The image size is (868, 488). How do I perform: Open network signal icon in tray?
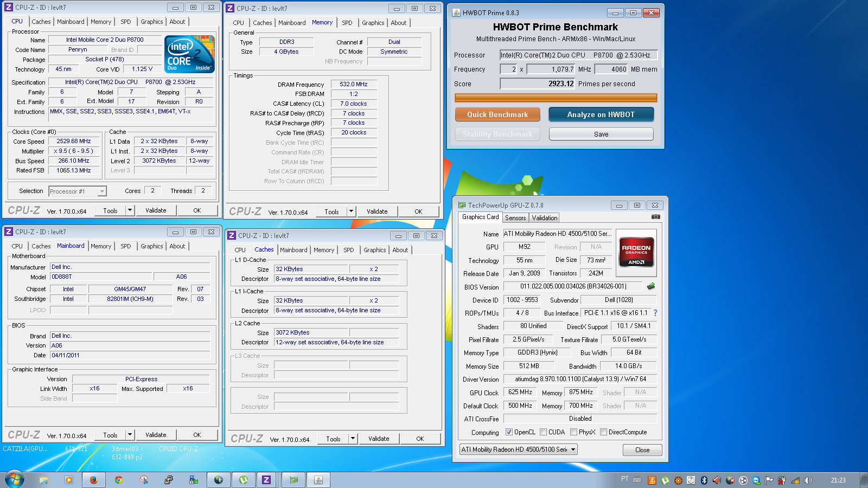tap(795, 480)
